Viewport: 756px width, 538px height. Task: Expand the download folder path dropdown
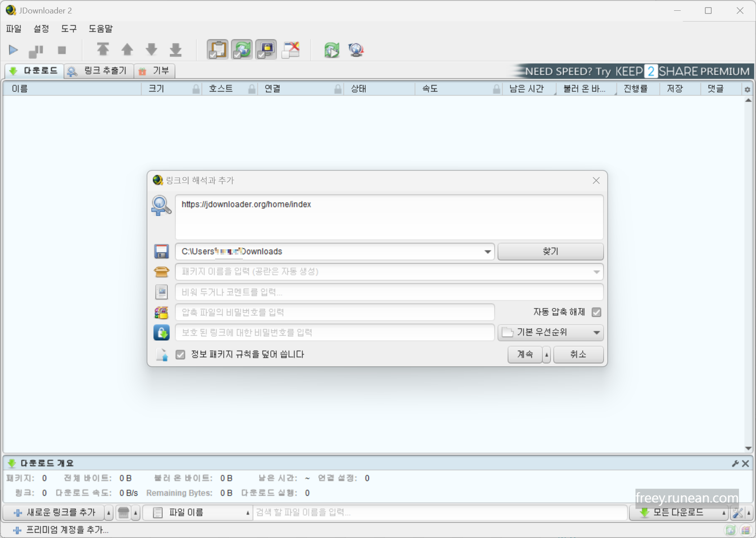click(x=488, y=252)
